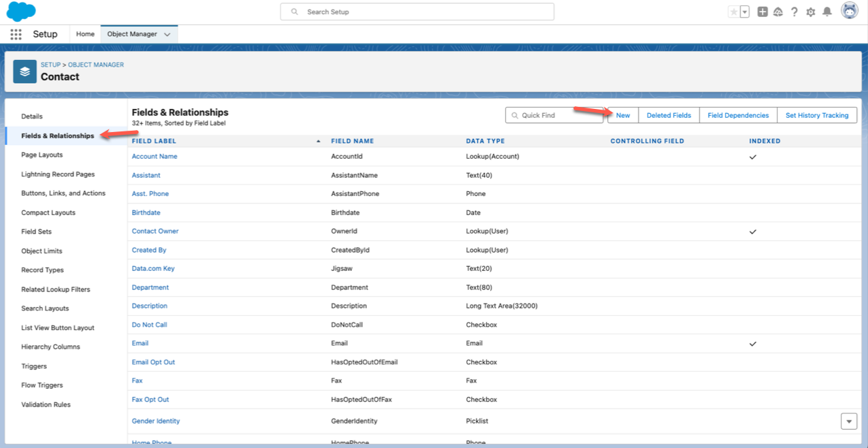Viewport: 868px width, 448px height.
Task: Open the Trailhead guidance icon
Action: point(778,12)
